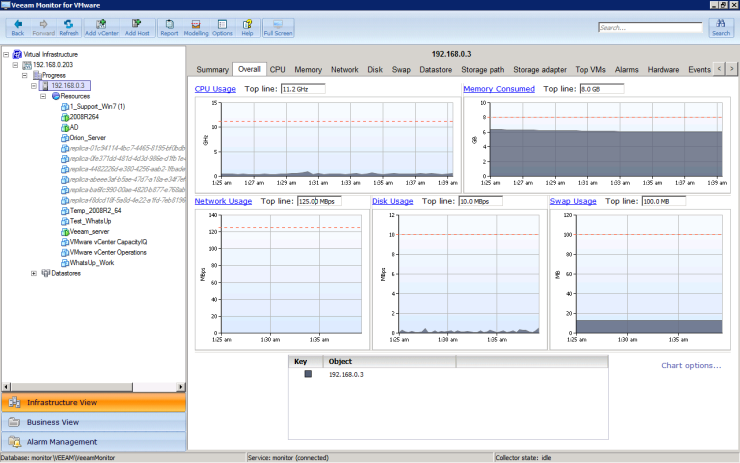This screenshot has width=740, height=463.
Task: Select the 192.168.0.203 vCenter node
Action: (x=53, y=65)
